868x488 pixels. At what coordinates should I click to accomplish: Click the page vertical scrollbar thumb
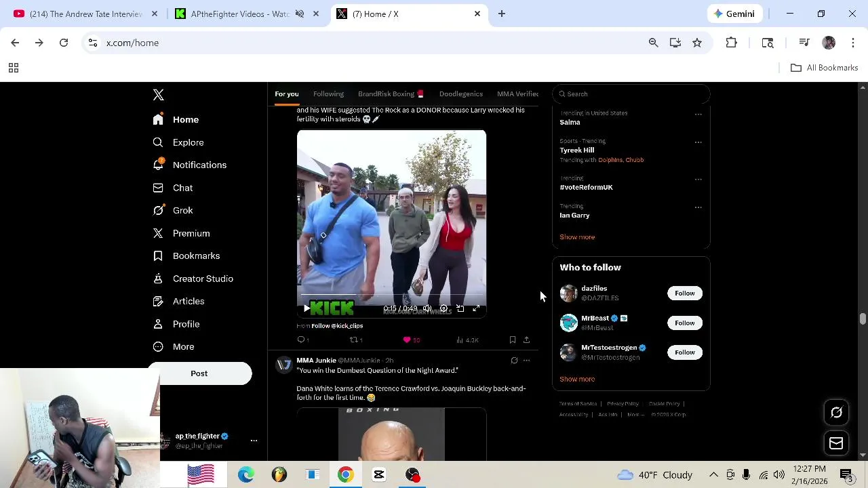863,319
